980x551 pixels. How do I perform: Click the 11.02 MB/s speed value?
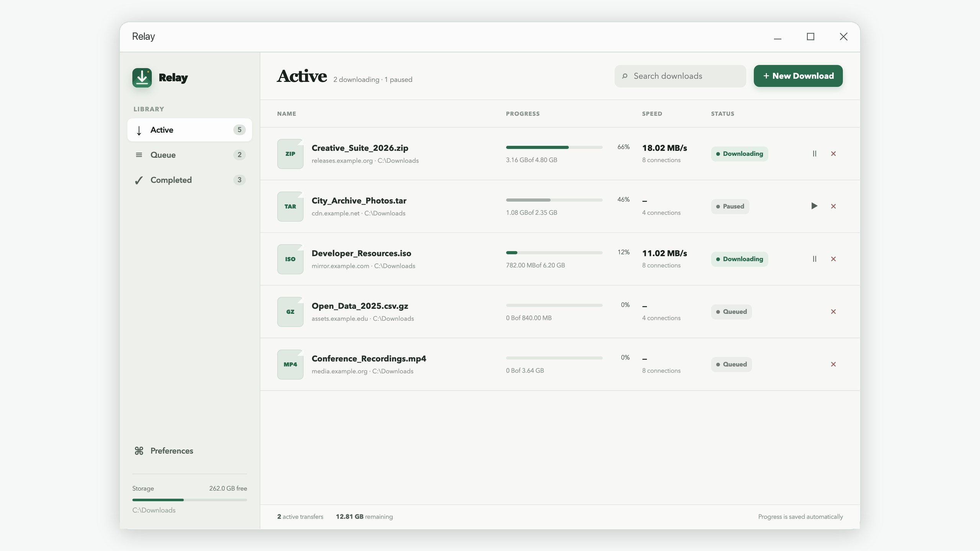665,253
